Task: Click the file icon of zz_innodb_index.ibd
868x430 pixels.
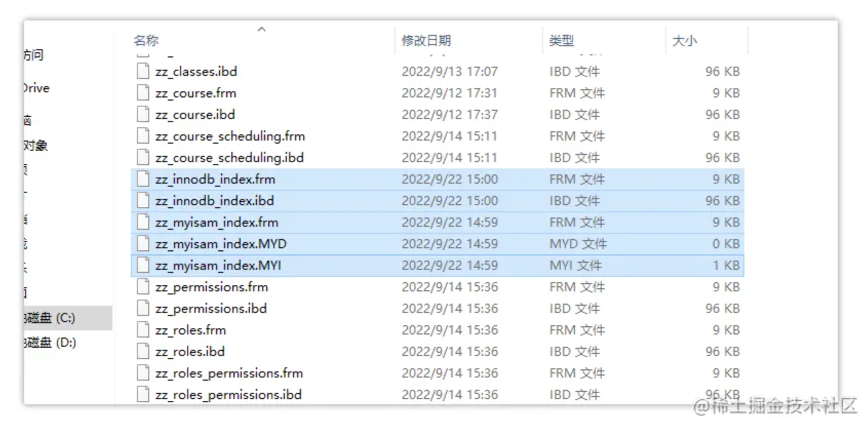Action: pos(143,200)
